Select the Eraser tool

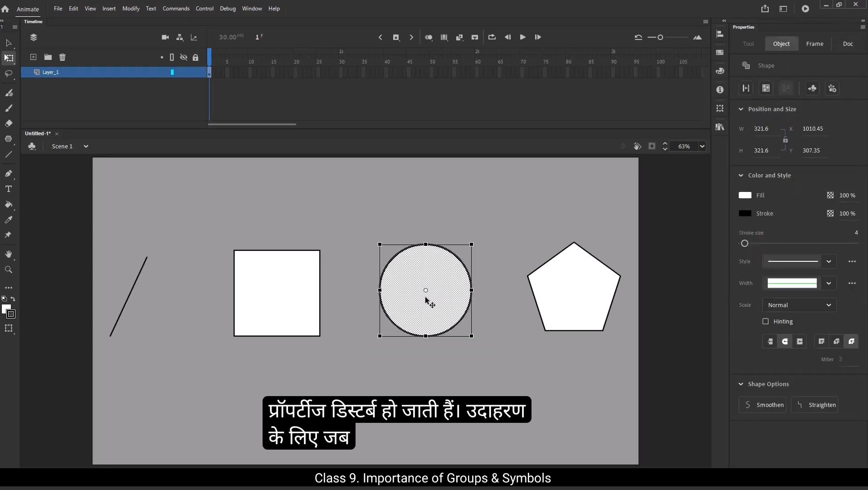[8, 123]
